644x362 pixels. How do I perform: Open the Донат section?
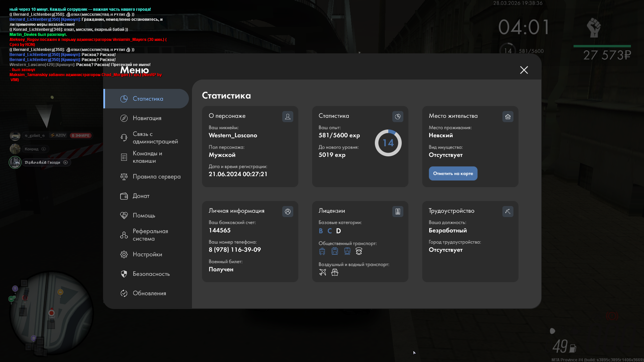141,196
